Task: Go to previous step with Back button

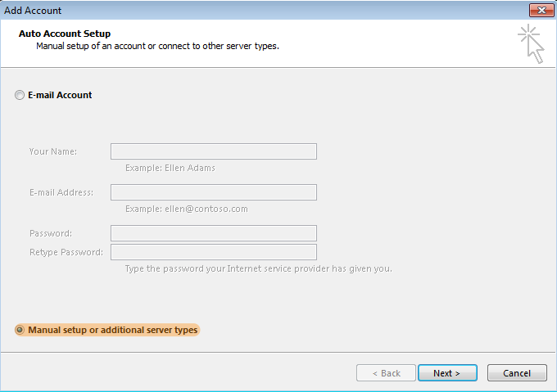Action: coord(386,373)
